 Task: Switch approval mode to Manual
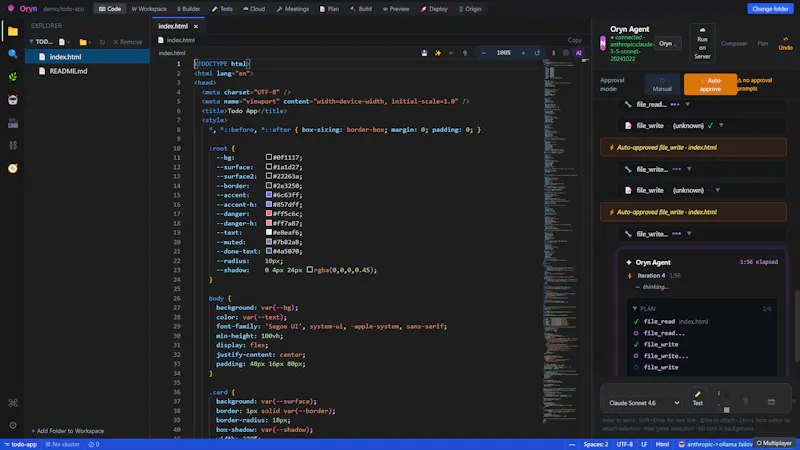point(662,85)
